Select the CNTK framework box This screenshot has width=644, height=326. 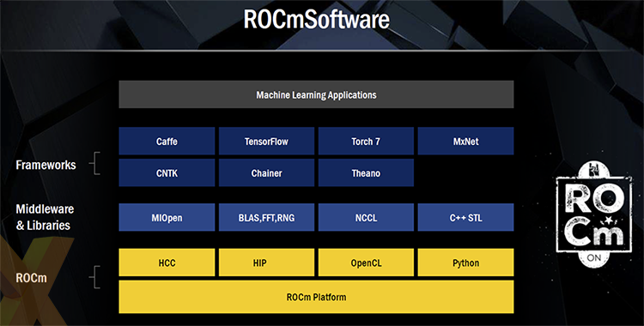click(x=167, y=172)
